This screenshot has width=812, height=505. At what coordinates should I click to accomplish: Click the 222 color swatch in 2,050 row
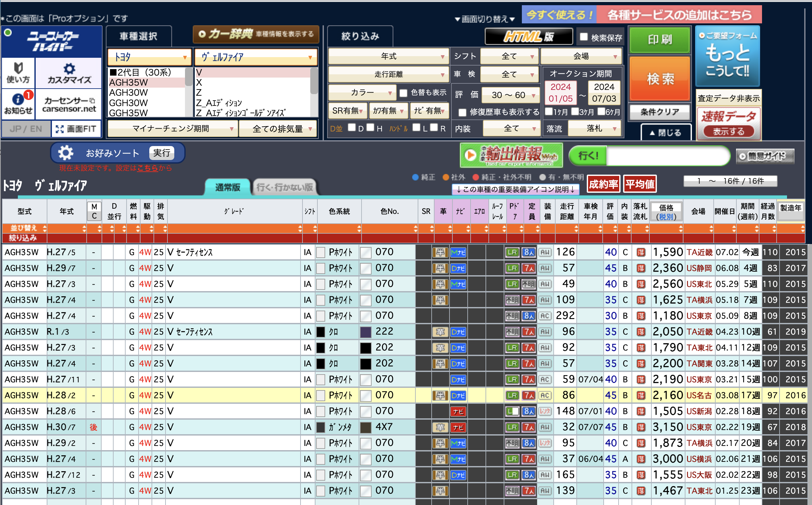click(366, 332)
